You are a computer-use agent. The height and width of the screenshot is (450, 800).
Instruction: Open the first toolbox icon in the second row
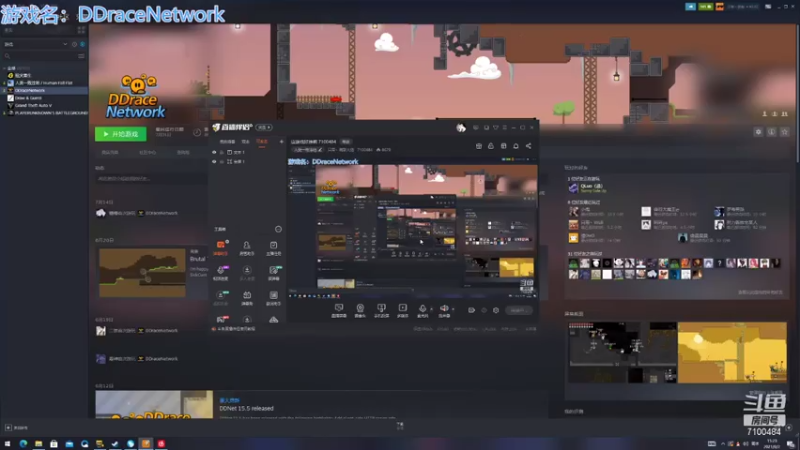(220, 272)
